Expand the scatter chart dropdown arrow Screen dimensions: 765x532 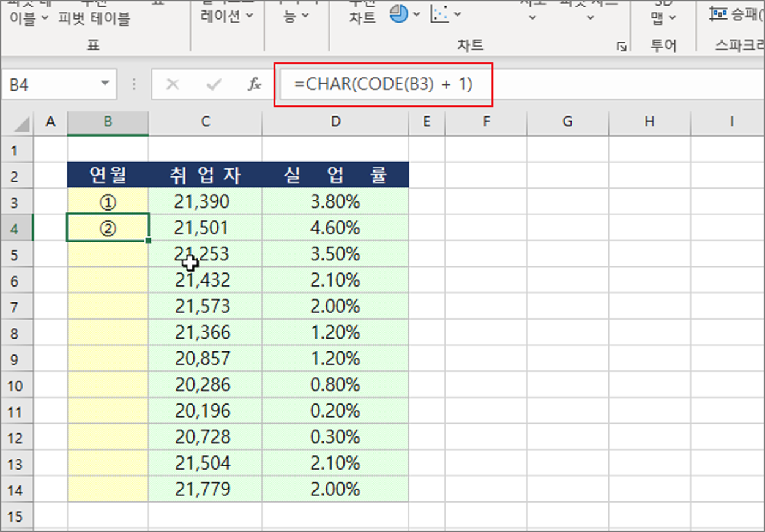point(458,13)
